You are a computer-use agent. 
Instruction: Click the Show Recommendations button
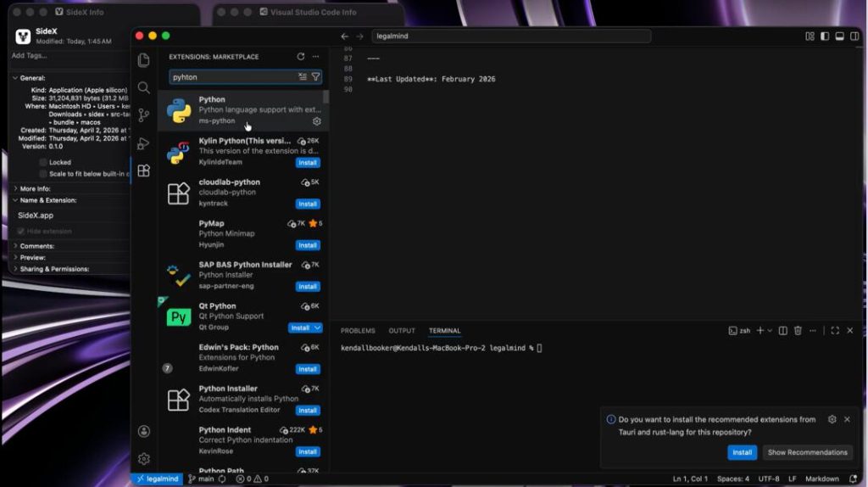pos(807,453)
